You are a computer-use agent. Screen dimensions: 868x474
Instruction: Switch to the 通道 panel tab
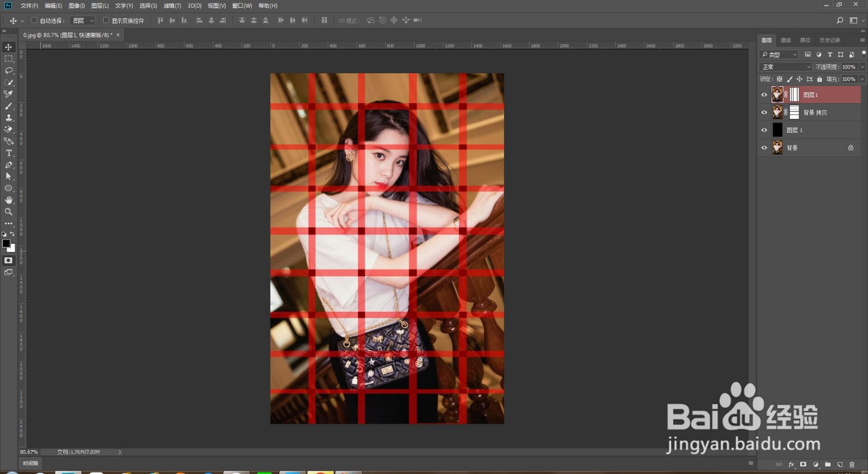[x=786, y=40]
